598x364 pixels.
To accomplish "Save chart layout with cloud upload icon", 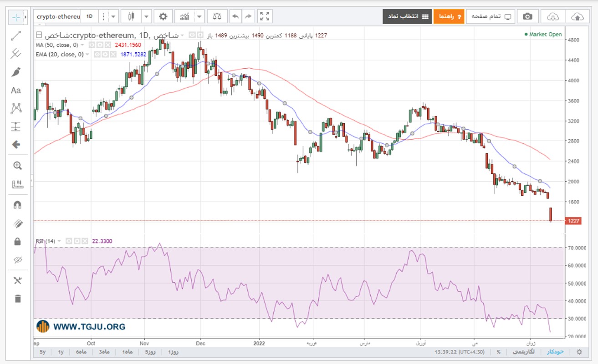I will click(x=577, y=17).
